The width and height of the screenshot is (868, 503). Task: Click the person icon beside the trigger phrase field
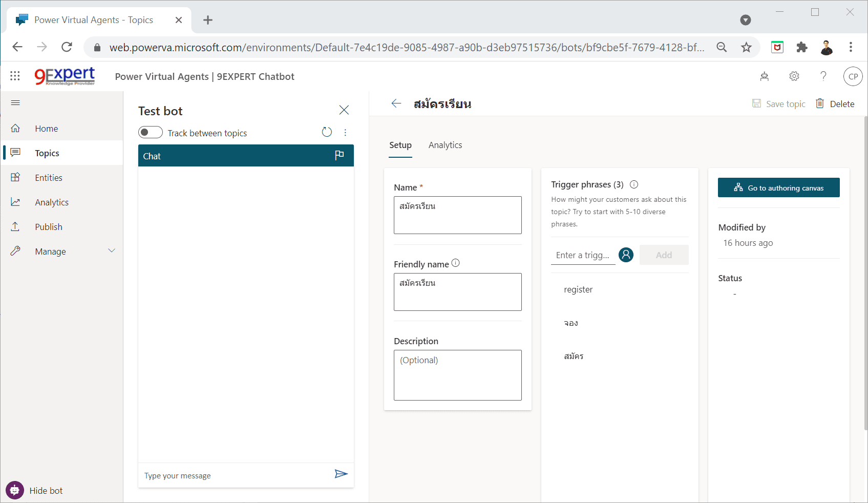(626, 255)
